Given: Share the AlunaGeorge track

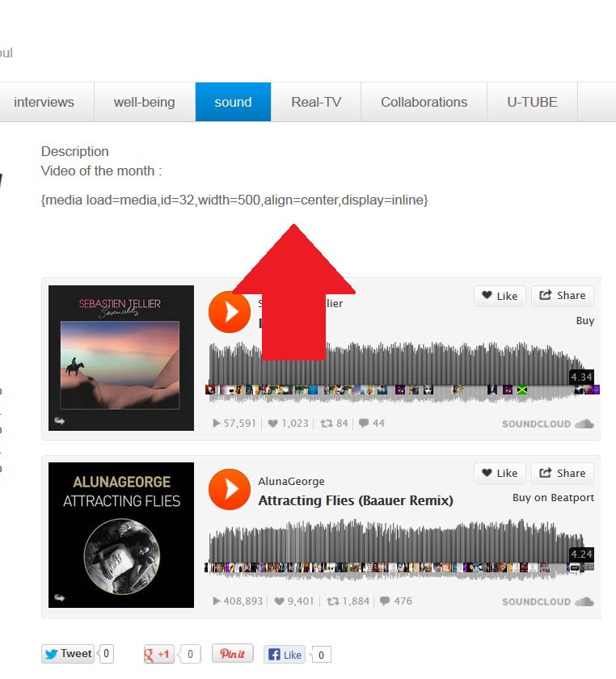Looking at the screenshot, I should pyautogui.click(x=563, y=474).
